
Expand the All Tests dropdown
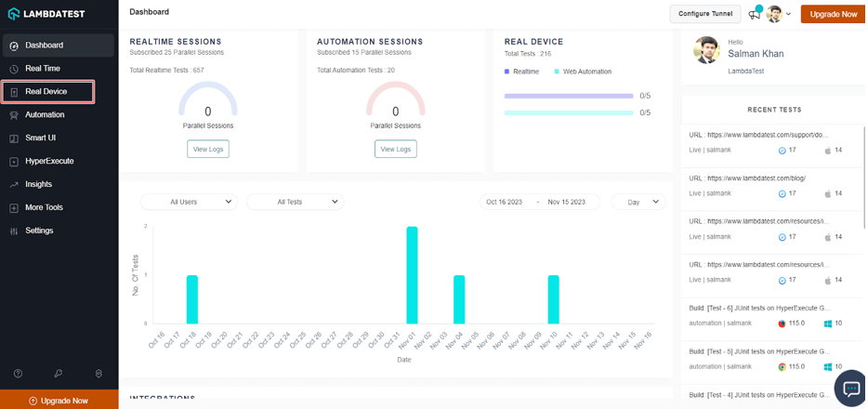pyautogui.click(x=295, y=202)
